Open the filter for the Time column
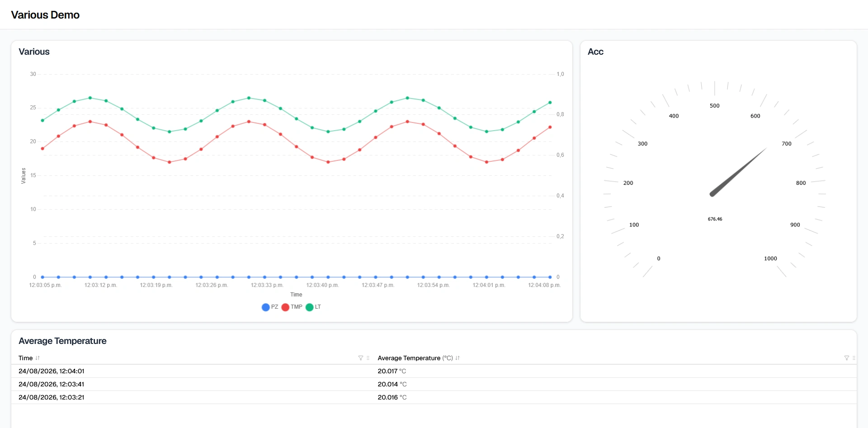The image size is (868, 428). point(361,358)
